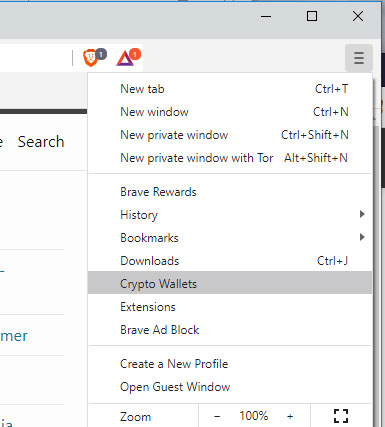This screenshot has width=385, height=427.
Task: Open New private window with Tor
Action: (230, 158)
